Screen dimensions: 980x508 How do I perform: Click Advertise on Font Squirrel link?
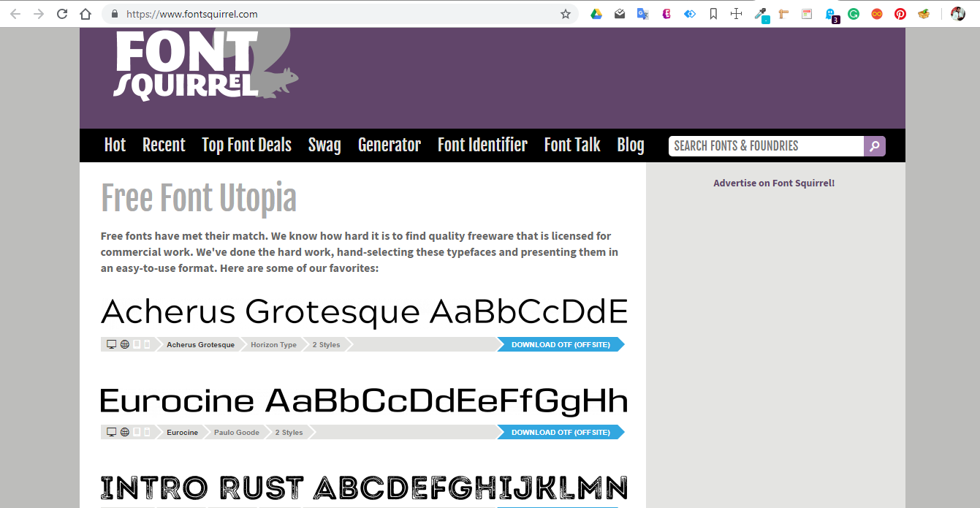pos(774,183)
